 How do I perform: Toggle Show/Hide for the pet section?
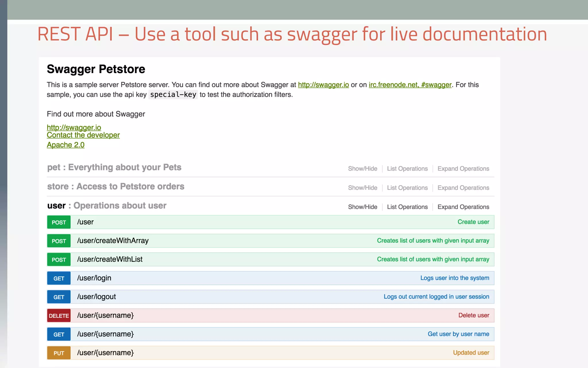point(362,169)
